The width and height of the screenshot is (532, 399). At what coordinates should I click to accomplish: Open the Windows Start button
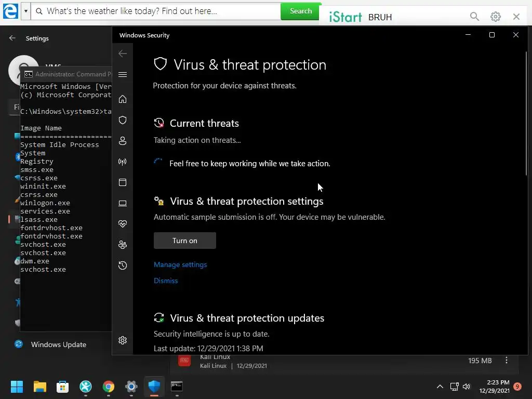click(17, 387)
